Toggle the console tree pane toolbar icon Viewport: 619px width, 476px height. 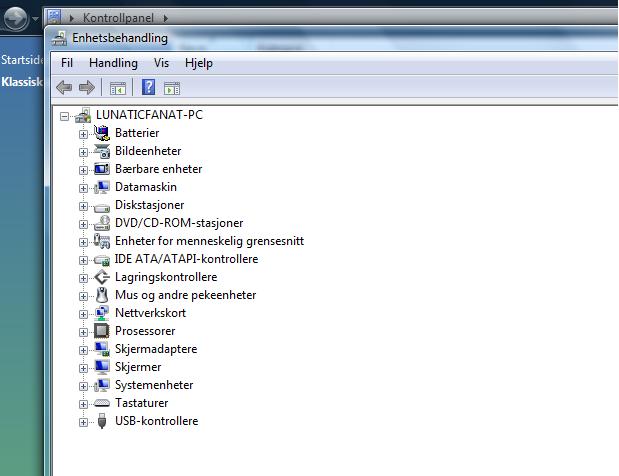118,88
